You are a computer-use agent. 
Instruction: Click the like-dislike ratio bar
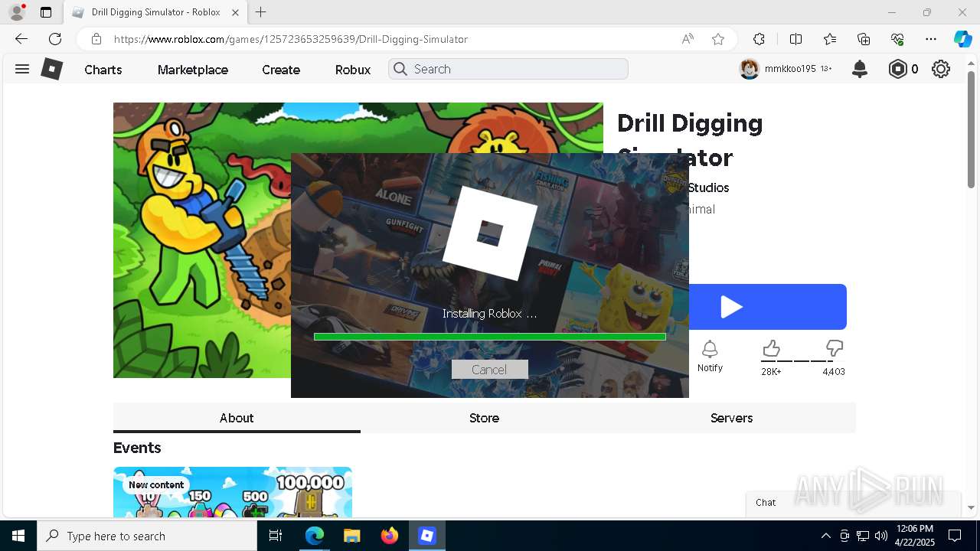(802, 360)
